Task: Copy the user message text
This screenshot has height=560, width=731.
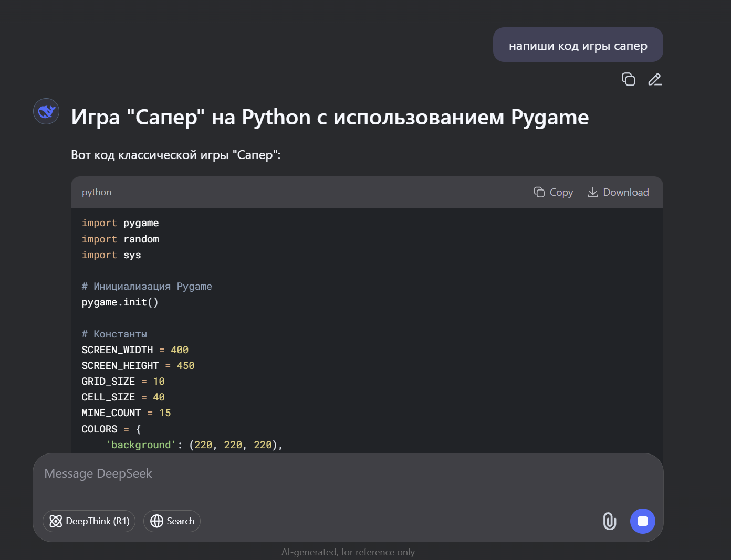Action: pos(628,79)
